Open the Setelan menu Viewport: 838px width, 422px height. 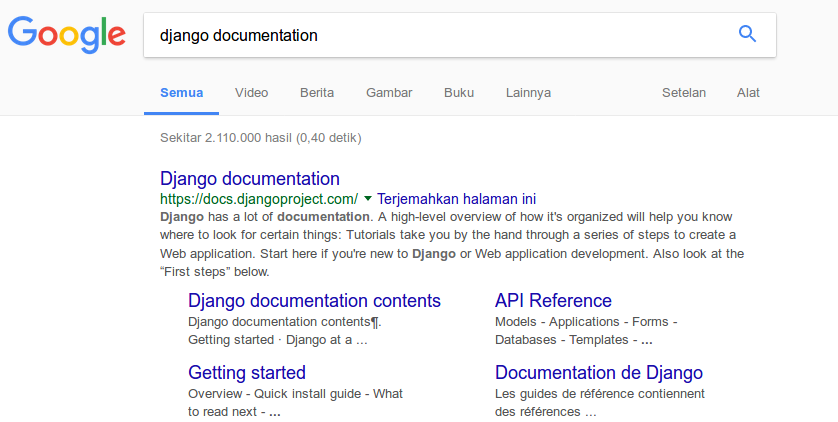pos(684,93)
